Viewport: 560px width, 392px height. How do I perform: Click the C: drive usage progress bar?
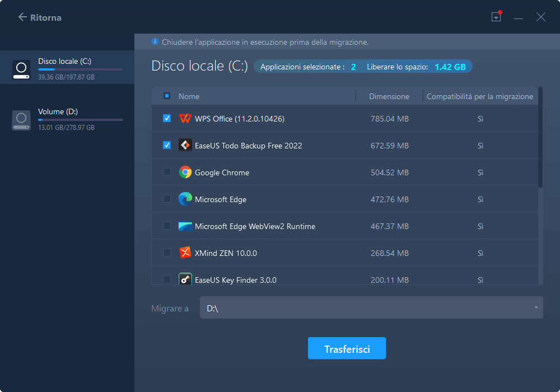pyautogui.click(x=81, y=69)
